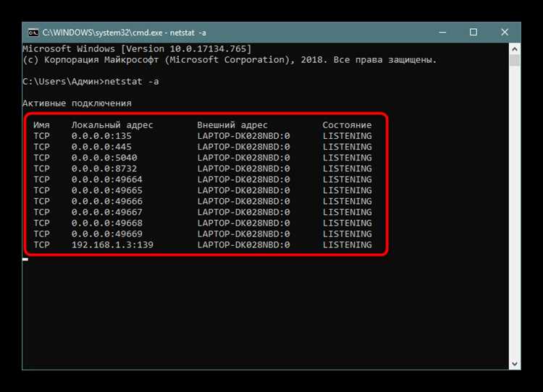543x392 pixels.
Task: Click local address 0.0.0.0:135
Action: 101,136
